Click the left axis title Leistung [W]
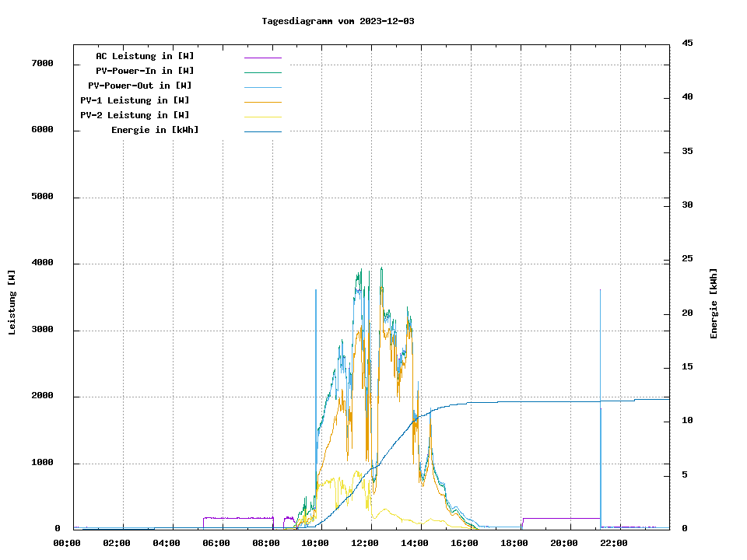The height and width of the screenshot is (560, 747). pyautogui.click(x=12, y=303)
